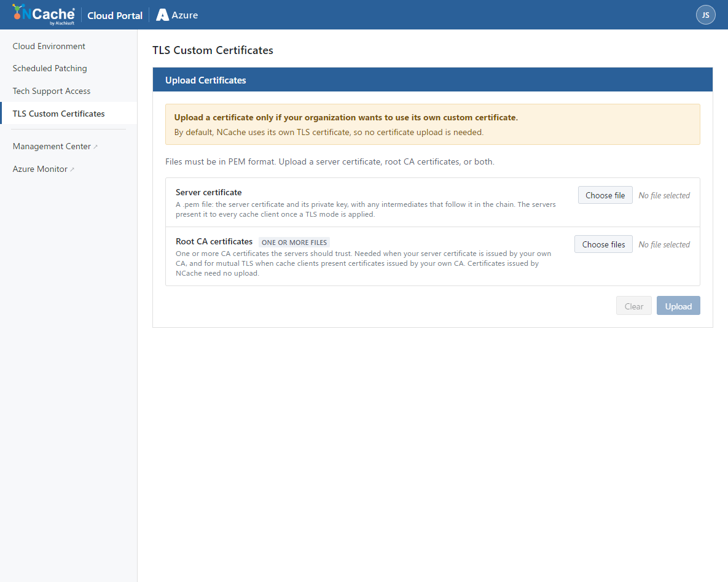Click the Cloud Portal header text
Viewport: 728px width, 582px height.
click(115, 15)
